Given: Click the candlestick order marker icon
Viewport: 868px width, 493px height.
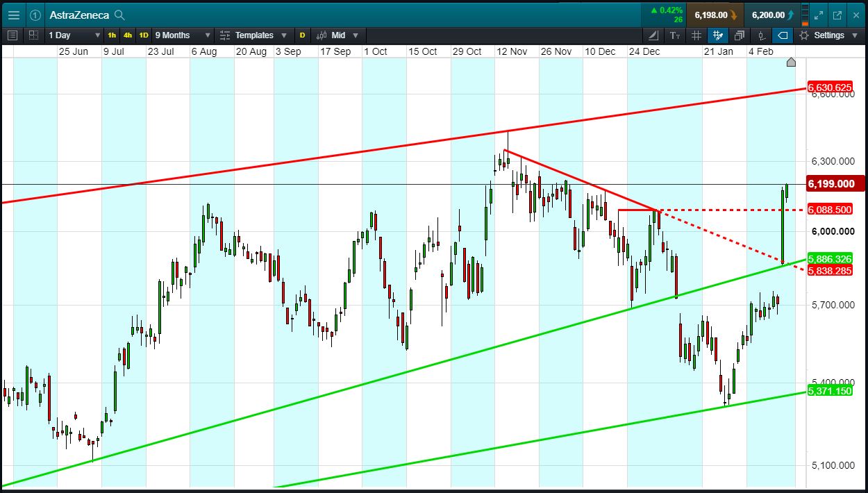Looking at the screenshot, I should tap(762, 35).
